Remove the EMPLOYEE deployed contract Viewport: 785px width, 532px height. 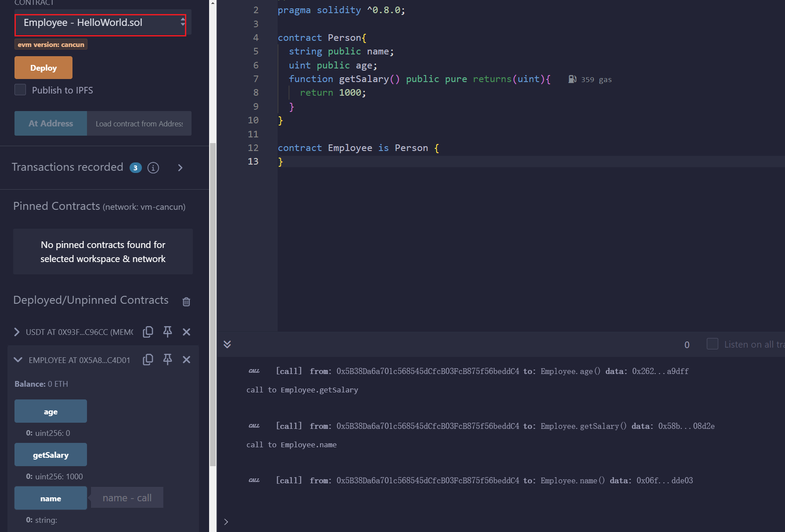click(186, 360)
